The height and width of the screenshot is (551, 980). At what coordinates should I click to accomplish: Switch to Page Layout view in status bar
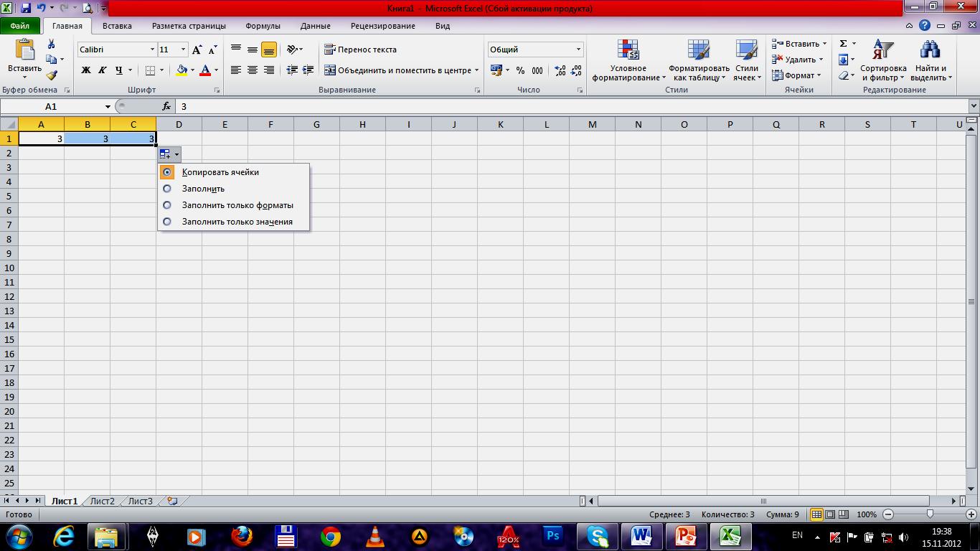coord(830,514)
